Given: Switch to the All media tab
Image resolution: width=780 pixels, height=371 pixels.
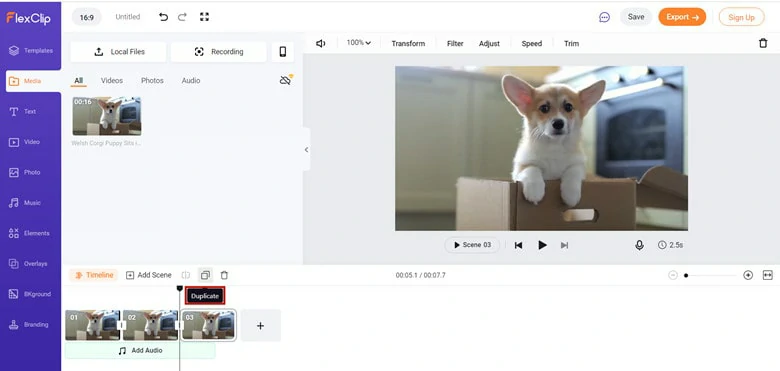Looking at the screenshot, I should (79, 81).
